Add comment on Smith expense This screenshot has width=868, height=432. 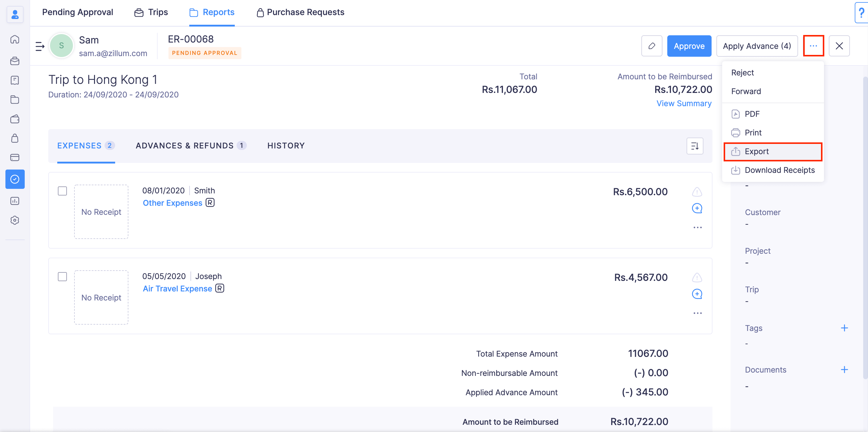pos(697,208)
